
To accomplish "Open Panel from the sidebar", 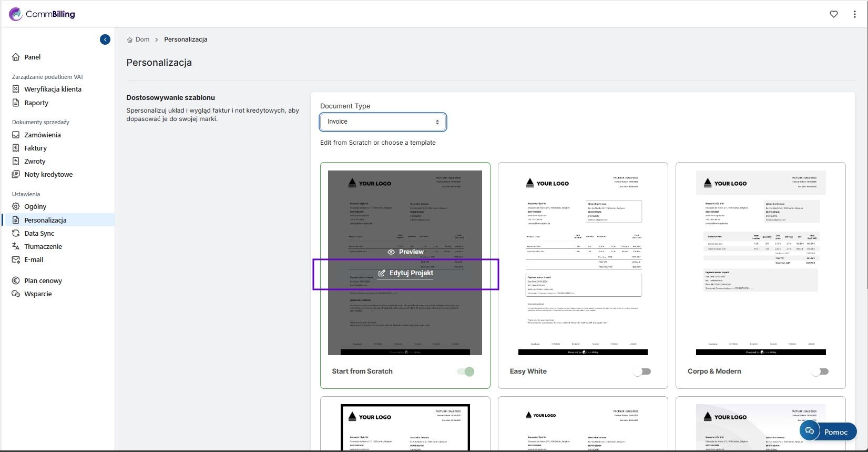I will pos(32,57).
